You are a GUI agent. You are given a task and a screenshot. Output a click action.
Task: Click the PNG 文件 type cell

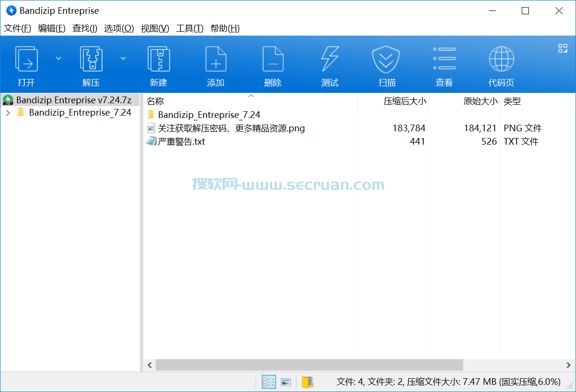tap(523, 128)
